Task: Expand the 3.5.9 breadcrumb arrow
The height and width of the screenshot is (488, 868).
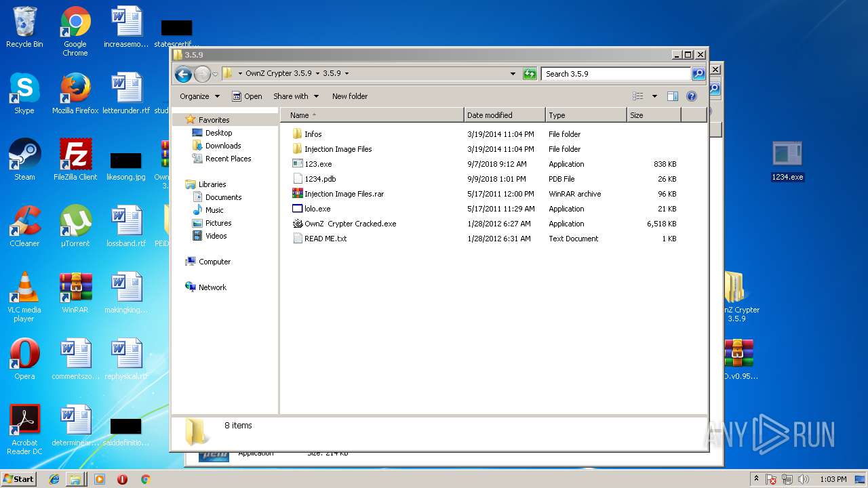Action: click(347, 73)
